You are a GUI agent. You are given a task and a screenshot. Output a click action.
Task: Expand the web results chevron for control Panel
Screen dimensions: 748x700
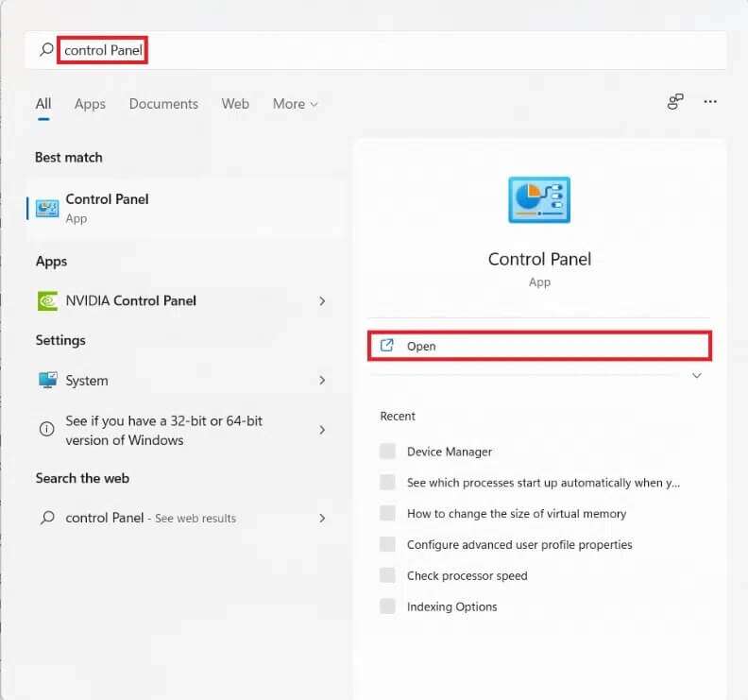click(322, 519)
